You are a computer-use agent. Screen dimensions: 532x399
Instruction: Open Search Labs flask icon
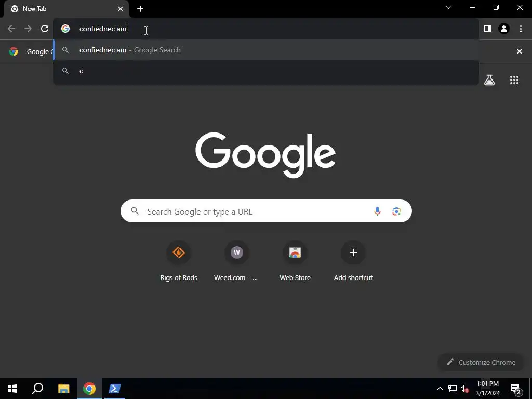click(x=489, y=80)
